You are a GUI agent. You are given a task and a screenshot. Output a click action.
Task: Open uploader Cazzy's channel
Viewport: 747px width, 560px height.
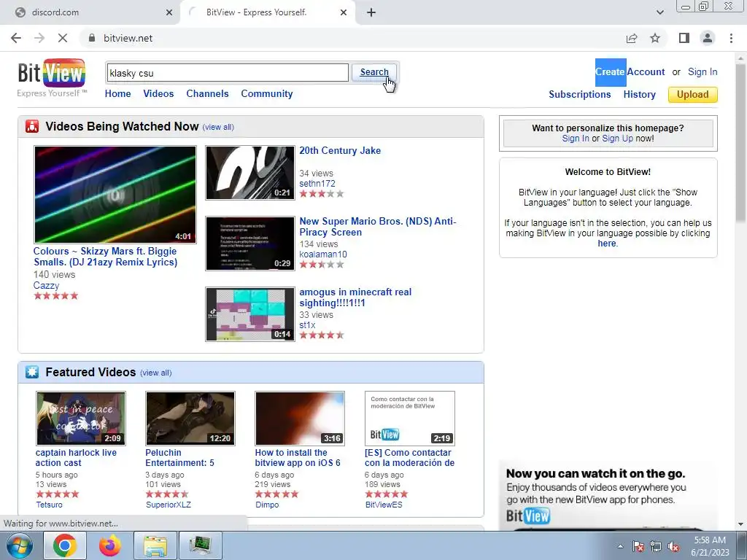[x=46, y=285]
